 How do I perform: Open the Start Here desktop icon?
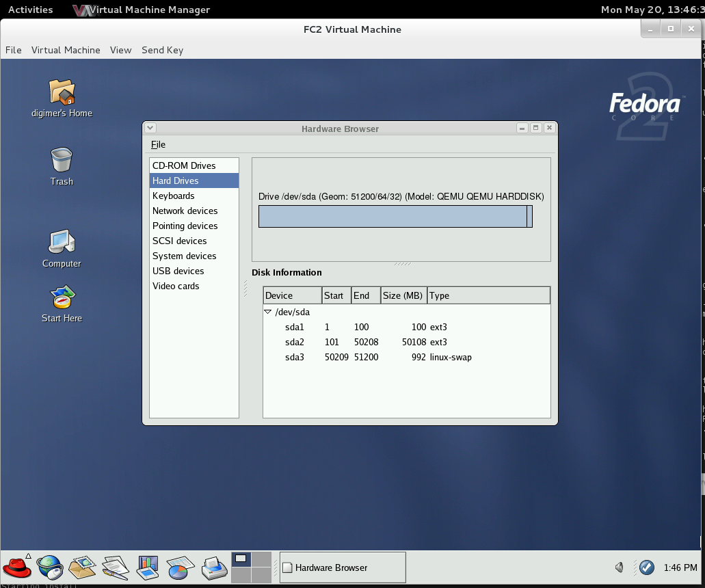pyautogui.click(x=62, y=304)
